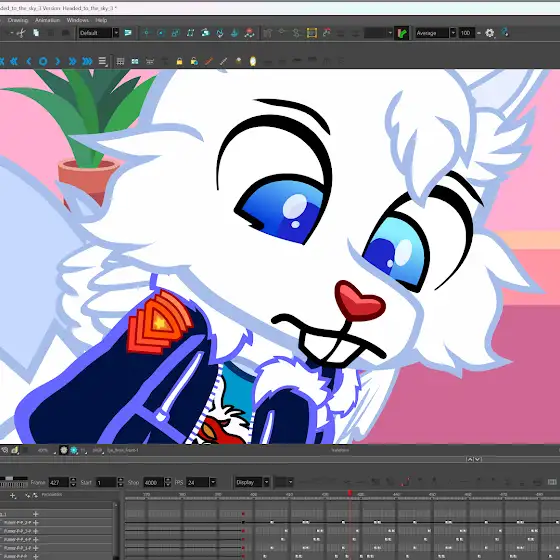Click the Stop field stepper arrows
560x560 pixels.
coord(168,482)
